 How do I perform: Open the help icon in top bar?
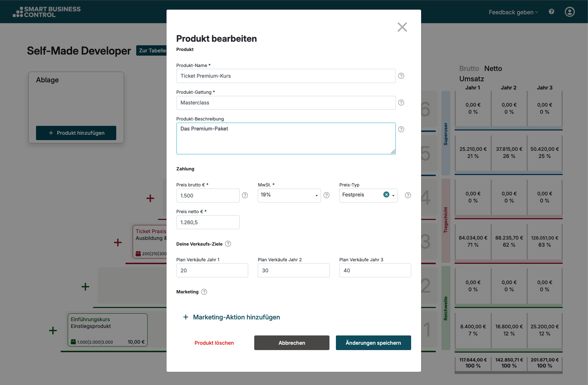click(x=551, y=11)
